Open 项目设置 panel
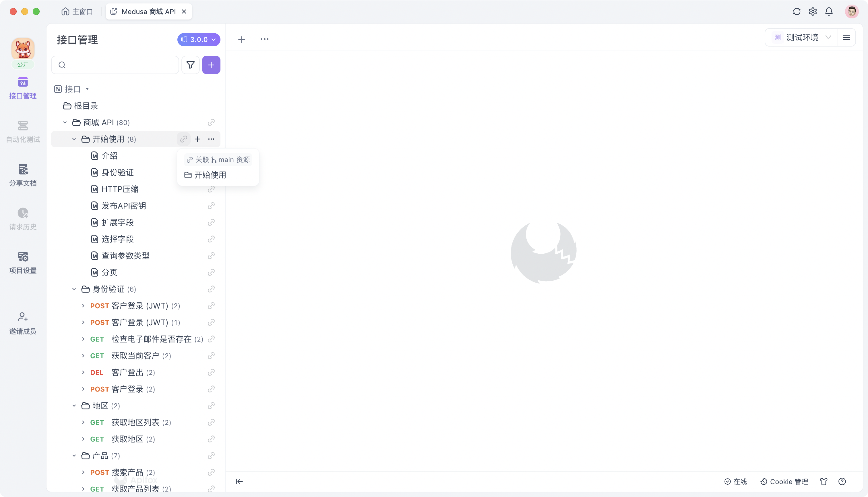This screenshot has height=497, width=868. pos(23,261)
